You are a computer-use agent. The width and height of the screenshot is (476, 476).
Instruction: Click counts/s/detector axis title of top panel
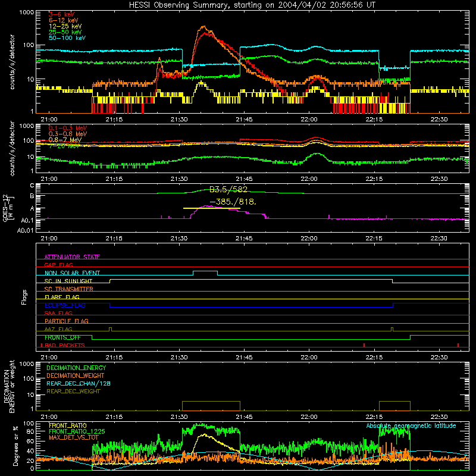click(12, 62)
